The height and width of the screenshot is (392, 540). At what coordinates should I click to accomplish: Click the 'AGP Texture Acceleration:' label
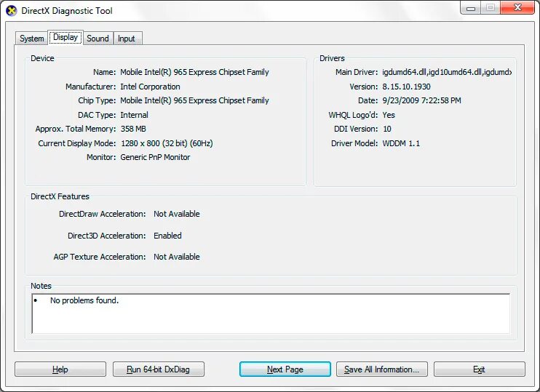[100, 257]
